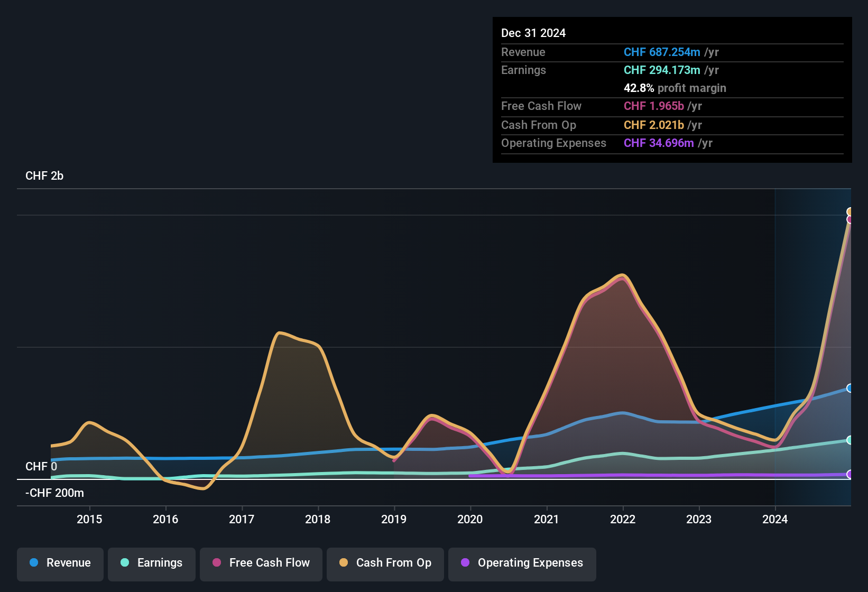Click the CHF 687.254m revenue value in the tooltip
The image size is (868, 592).
pos(661,52)
